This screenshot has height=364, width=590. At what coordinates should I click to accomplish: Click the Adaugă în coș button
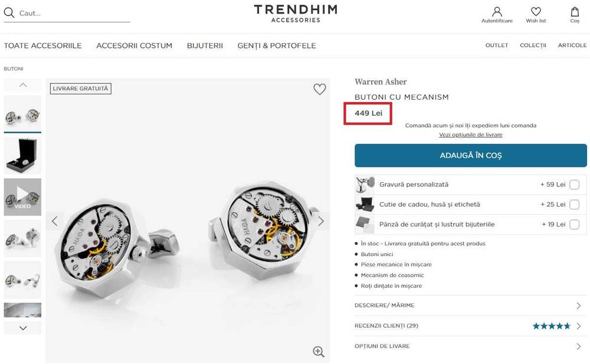click(470, 156)
